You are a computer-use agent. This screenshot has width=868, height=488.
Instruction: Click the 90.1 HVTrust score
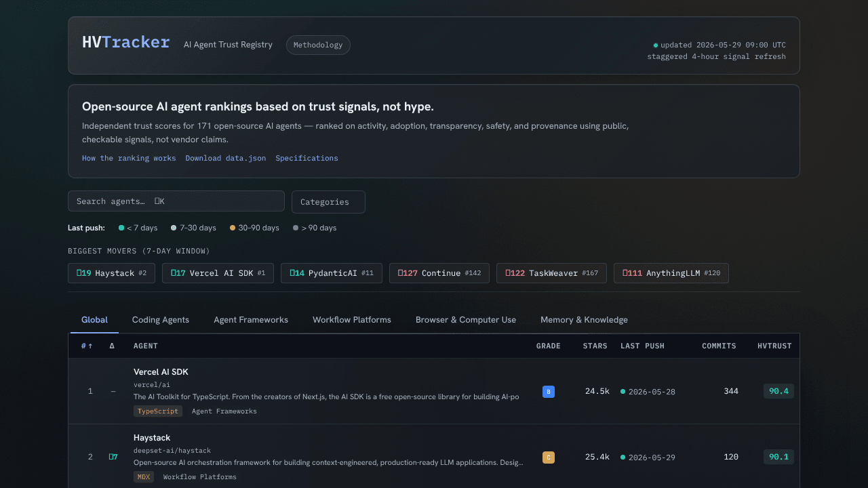(x=778, y=457)
